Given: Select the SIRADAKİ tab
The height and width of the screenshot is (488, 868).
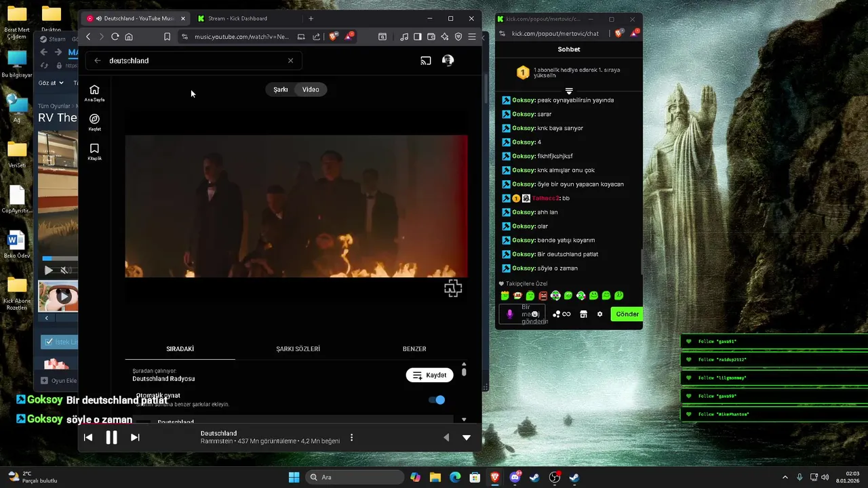Looking at the screenshot, I should tap(180, 349).
